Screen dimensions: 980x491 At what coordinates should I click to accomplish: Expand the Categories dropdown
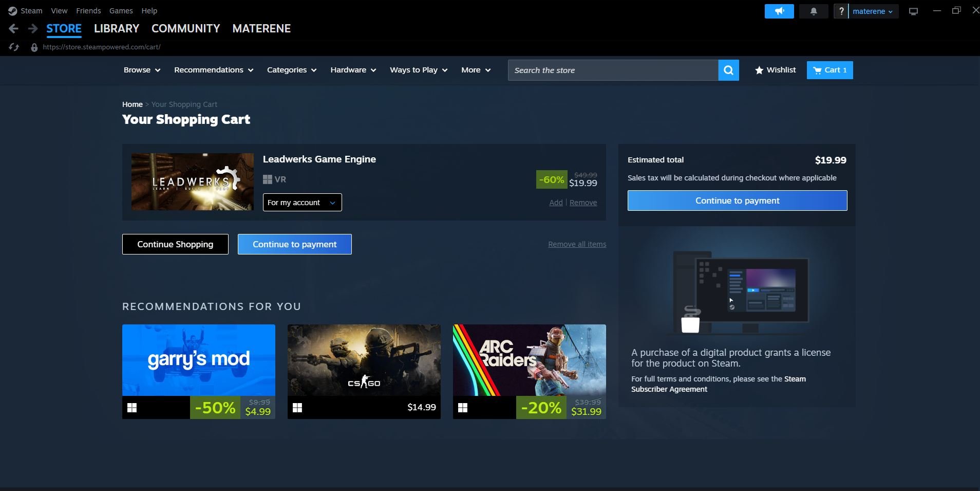pyautogui.click(x=291, y=70)
